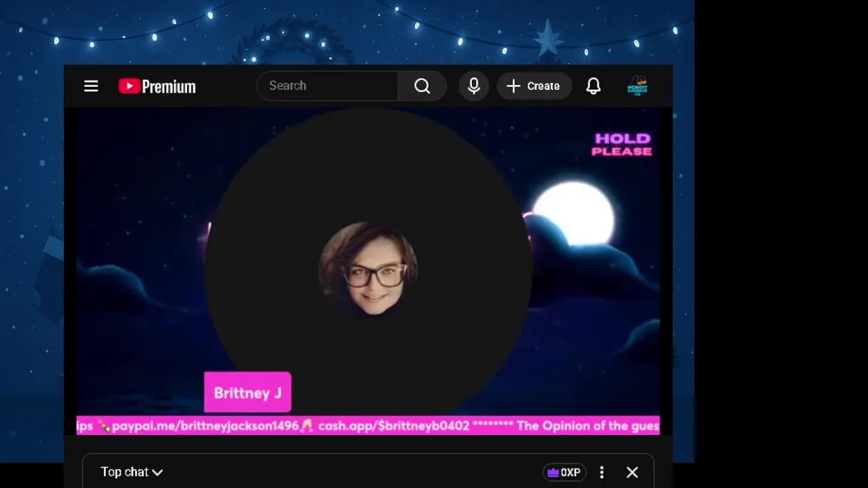Click the scrolling paypal.me ticker banner

tap(368, 426)
